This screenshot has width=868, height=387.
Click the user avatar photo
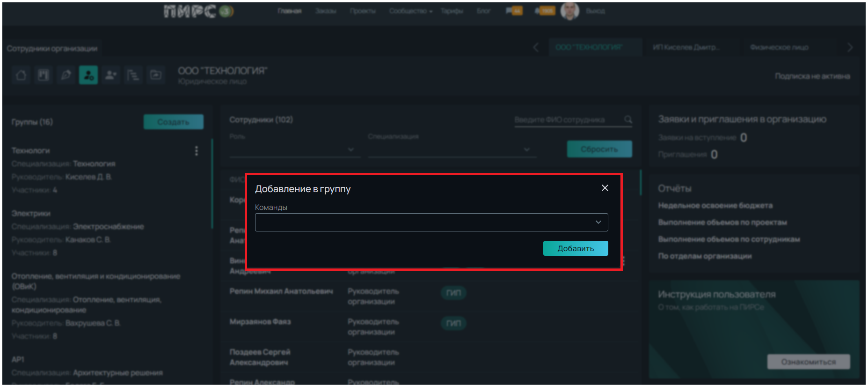tap(569, 11)
